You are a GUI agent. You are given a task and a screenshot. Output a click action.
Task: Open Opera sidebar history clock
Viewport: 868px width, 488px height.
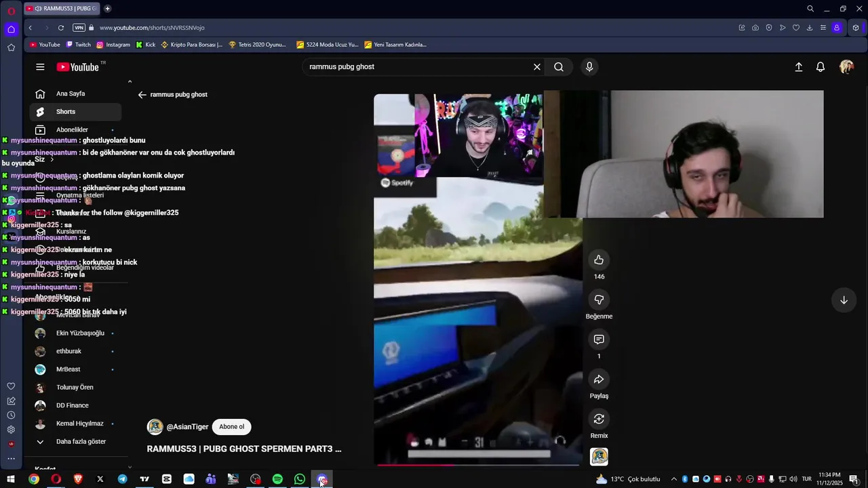click(x=11, y=415)
